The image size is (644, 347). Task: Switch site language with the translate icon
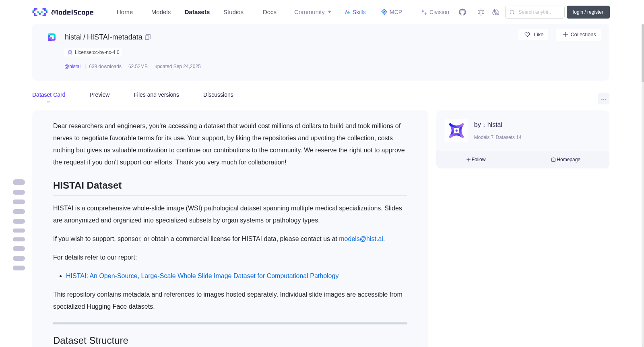click(x=495, y=12)
